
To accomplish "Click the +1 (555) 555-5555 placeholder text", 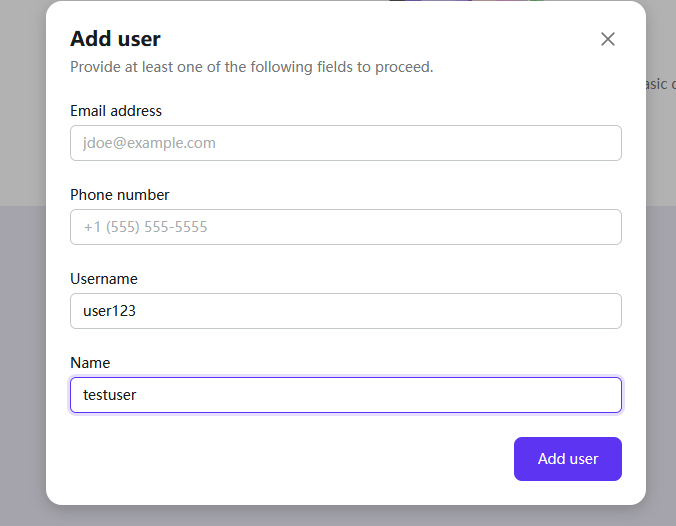I will click(145, 227).
